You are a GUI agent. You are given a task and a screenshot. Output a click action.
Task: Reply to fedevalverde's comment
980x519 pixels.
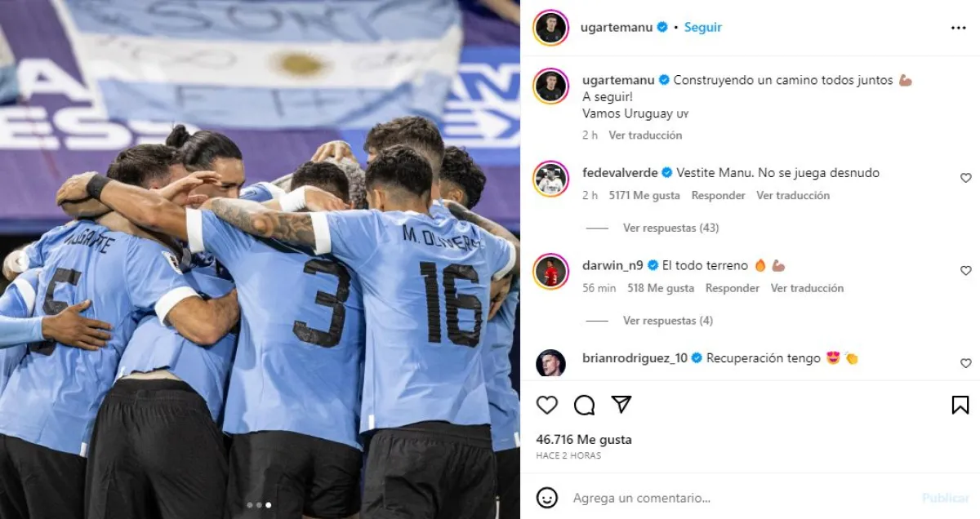pos(718,196)
